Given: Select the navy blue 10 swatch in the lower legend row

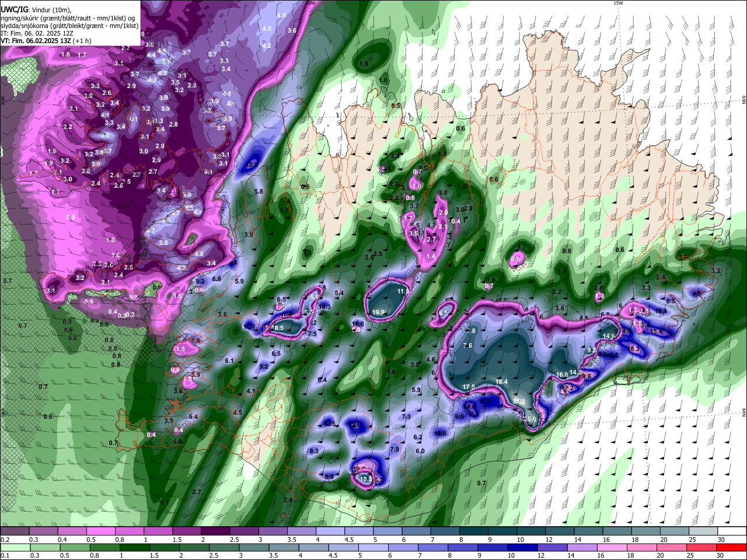Looking at the screenshot, I should (x=522, y=547).
